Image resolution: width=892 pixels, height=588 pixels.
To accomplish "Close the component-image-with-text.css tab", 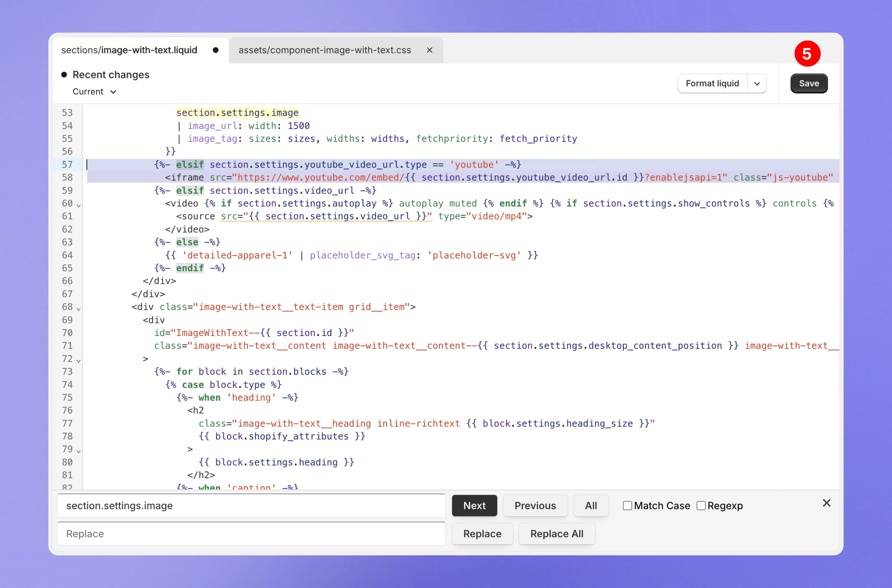I will 430,50.
